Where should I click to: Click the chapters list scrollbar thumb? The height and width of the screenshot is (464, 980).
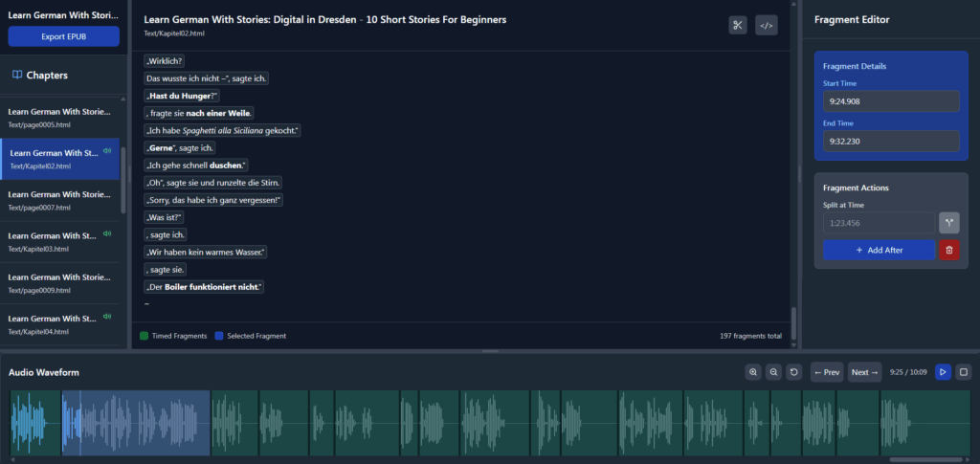(x=123, y=181)
